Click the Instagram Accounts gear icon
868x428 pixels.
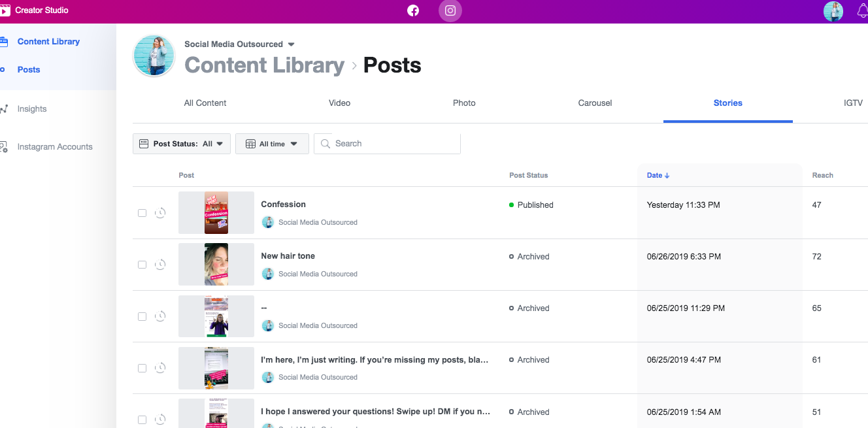[3, 147]
